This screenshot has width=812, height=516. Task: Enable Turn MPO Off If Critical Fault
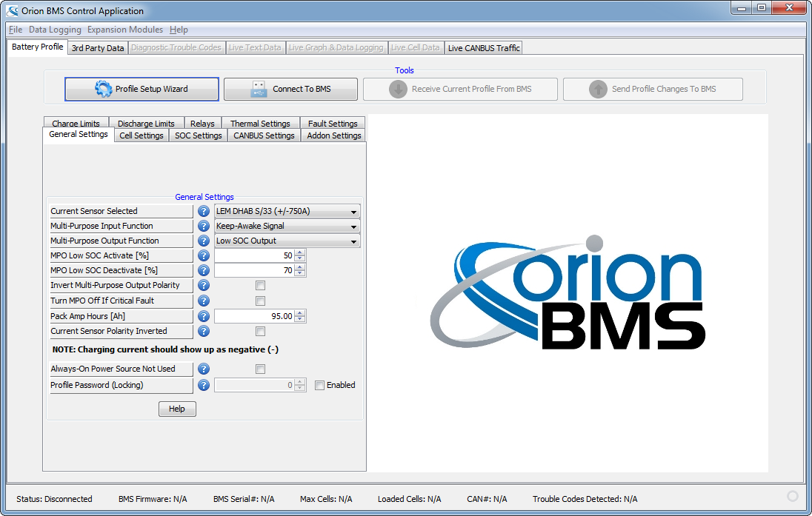[x=261, y=301]
